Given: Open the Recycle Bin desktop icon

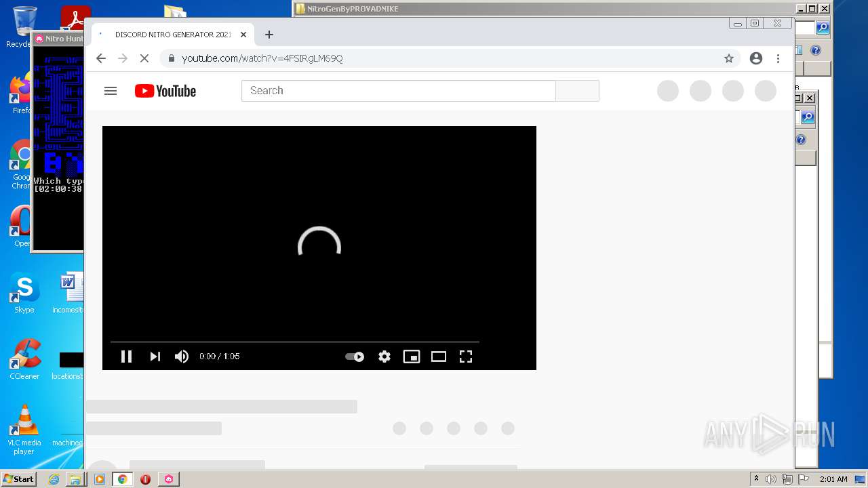Looking at the screenshot, I should point(23,27).
